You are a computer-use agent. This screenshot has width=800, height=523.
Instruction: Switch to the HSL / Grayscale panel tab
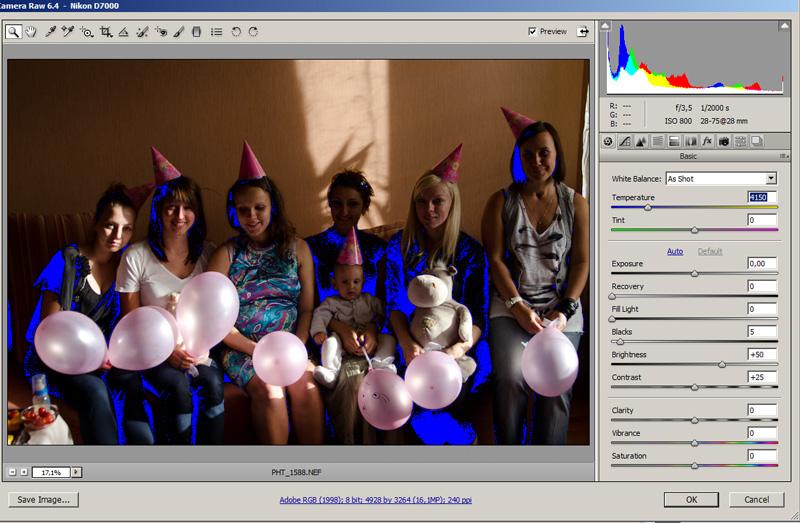(x=658, y=141)
